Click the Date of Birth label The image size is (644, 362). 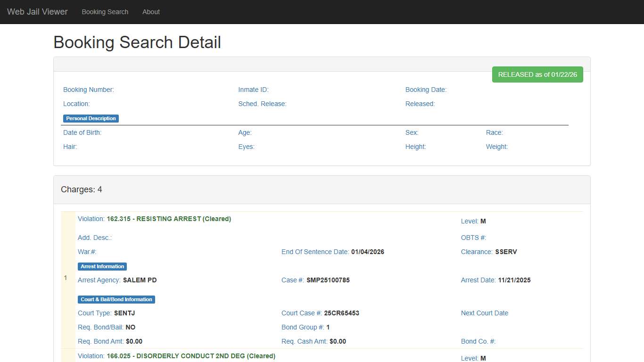(82, 132)
